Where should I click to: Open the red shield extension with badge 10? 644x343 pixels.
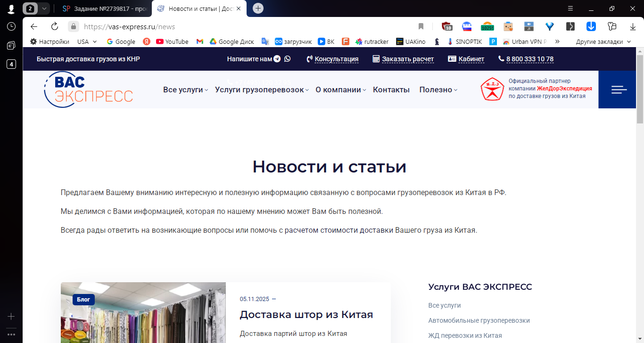pyautogui.click(x=446, y=26)
